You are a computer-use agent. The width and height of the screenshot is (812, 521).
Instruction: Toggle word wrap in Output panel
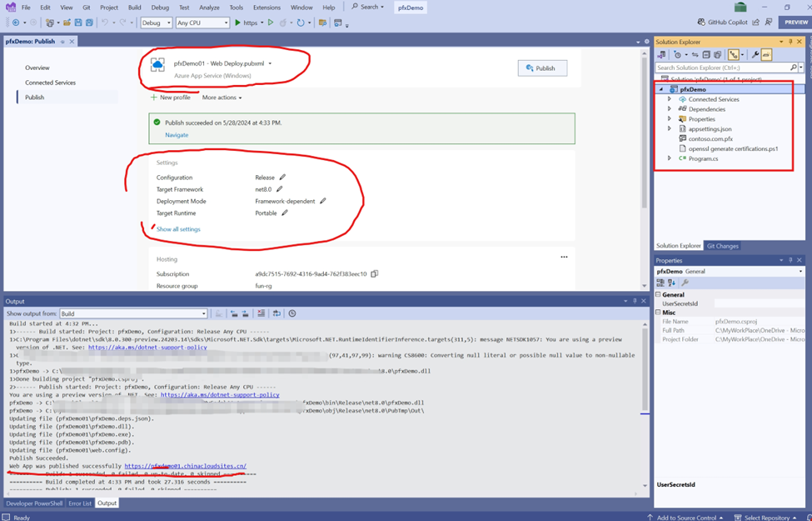(x=276, y=313)
